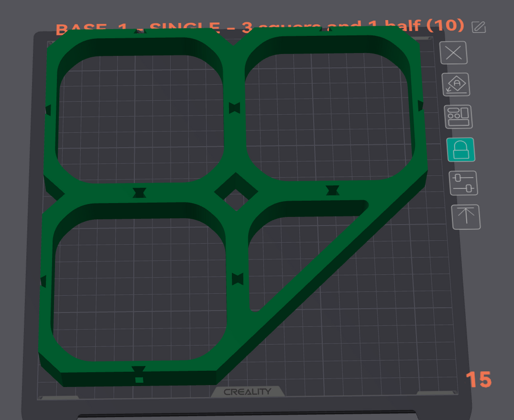Click the upward arrow plate icon

click(x=466, y=217)
